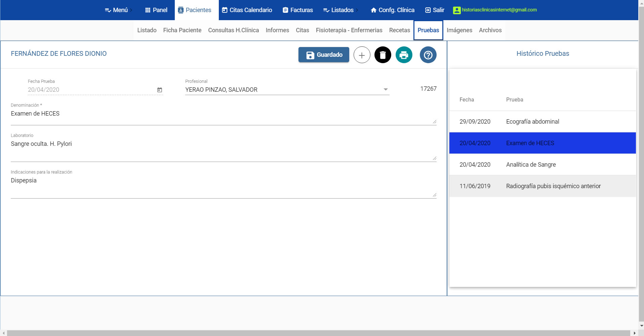Open help via the question mark icon

click(x=428, y=55)
